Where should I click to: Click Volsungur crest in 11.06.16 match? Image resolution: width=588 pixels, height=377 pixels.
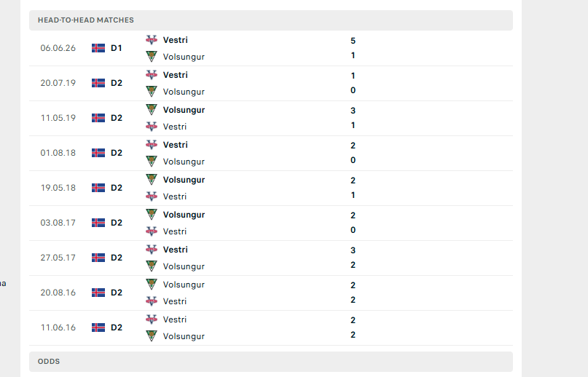point(152,336)
